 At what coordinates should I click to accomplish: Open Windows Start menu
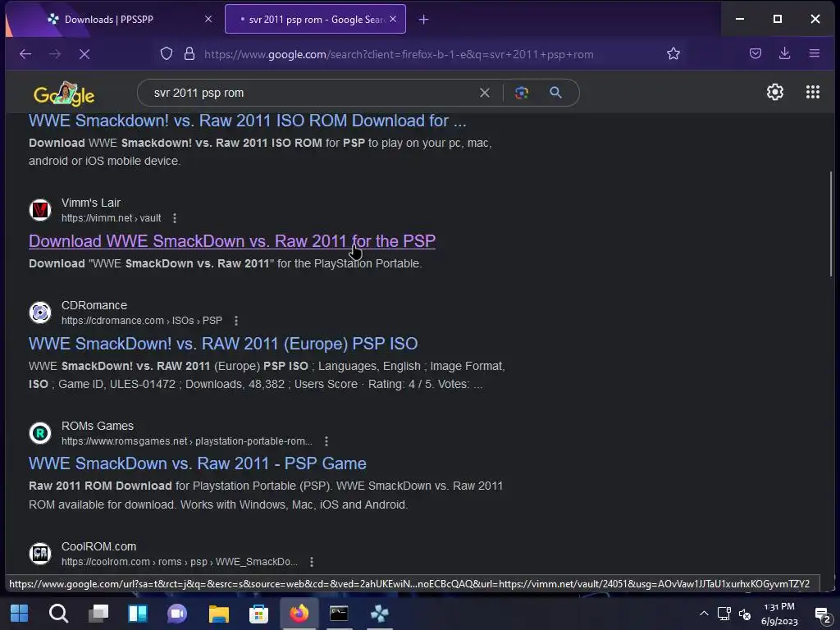click(20, 614)
